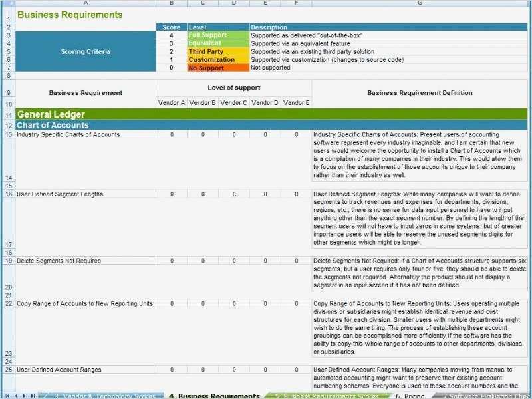This screenshot has height=399, width=532.
Task: Click Vendor E score for Delete Segments Not Required
Action: click(x=296, y=261)
